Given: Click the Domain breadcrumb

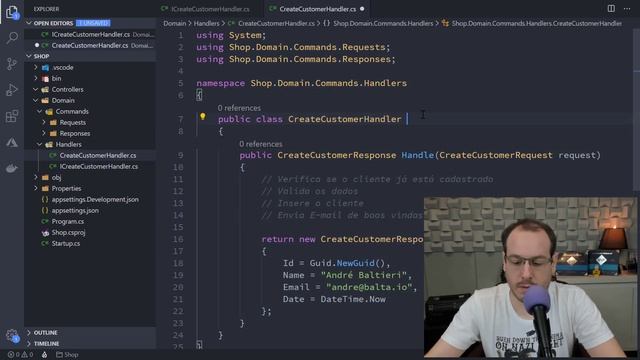Looking at the screenshot, I should click(175, 24).
